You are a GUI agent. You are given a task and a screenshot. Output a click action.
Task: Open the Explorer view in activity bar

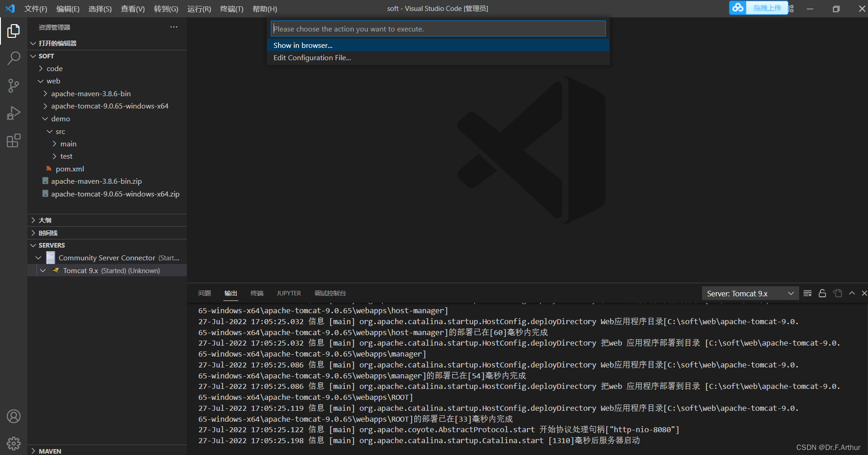click(14, 31)
